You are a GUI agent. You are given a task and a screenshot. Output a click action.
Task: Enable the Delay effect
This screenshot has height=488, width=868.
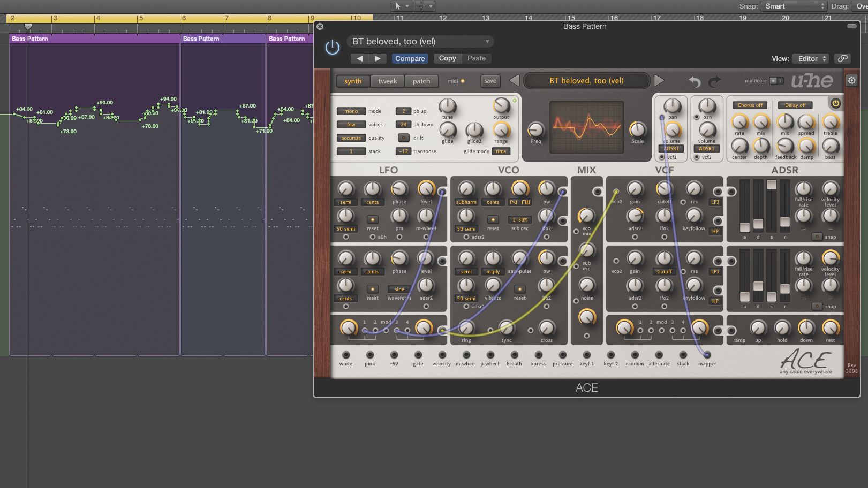point(795,105)
